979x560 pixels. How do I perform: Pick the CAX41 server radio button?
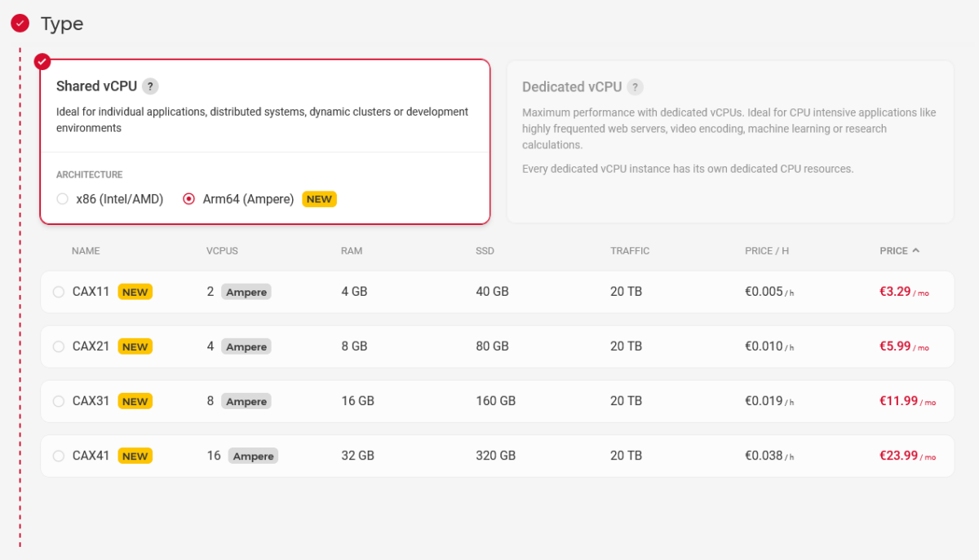coord(59,456)
